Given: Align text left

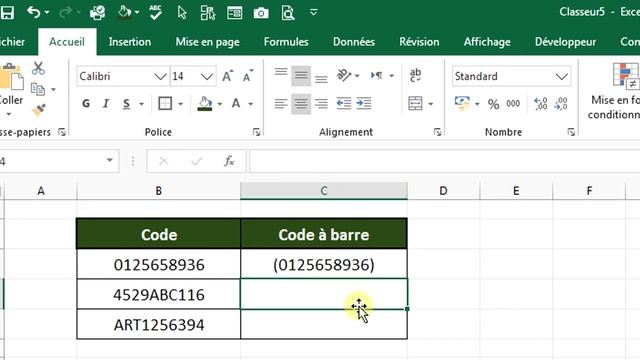Looking at the screenshot, I should [281, 104].
